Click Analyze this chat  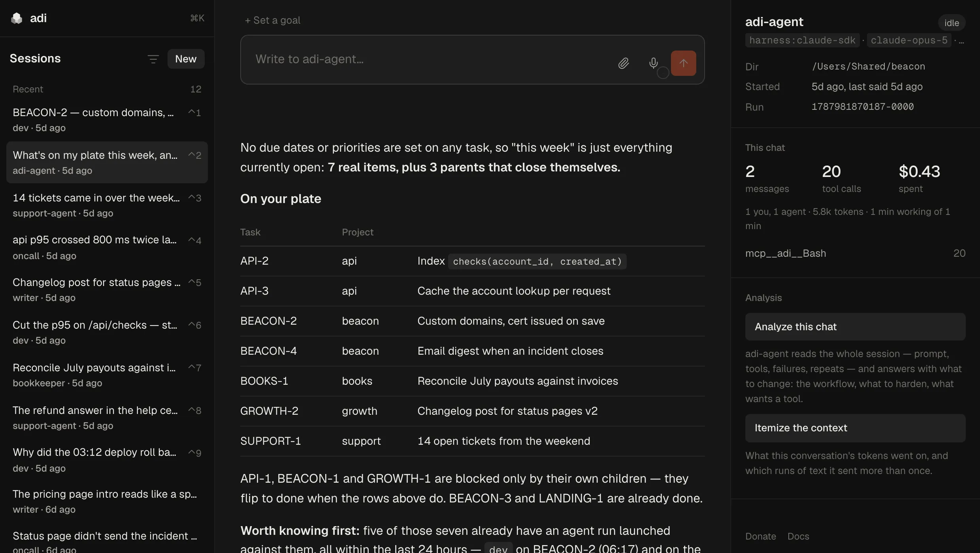point(855,327)
